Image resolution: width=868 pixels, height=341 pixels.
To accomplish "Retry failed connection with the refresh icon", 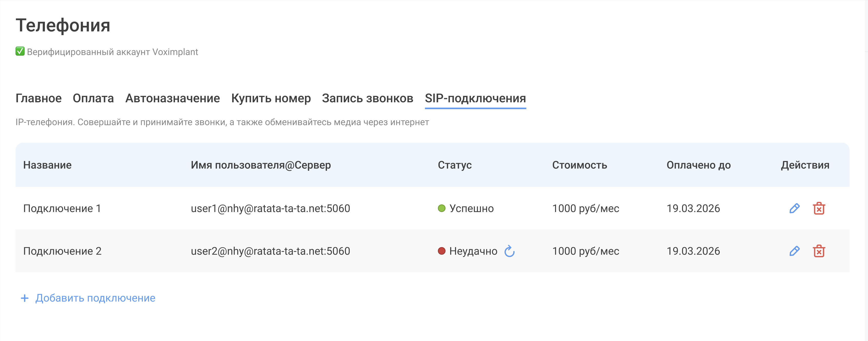I will (509, 251).
